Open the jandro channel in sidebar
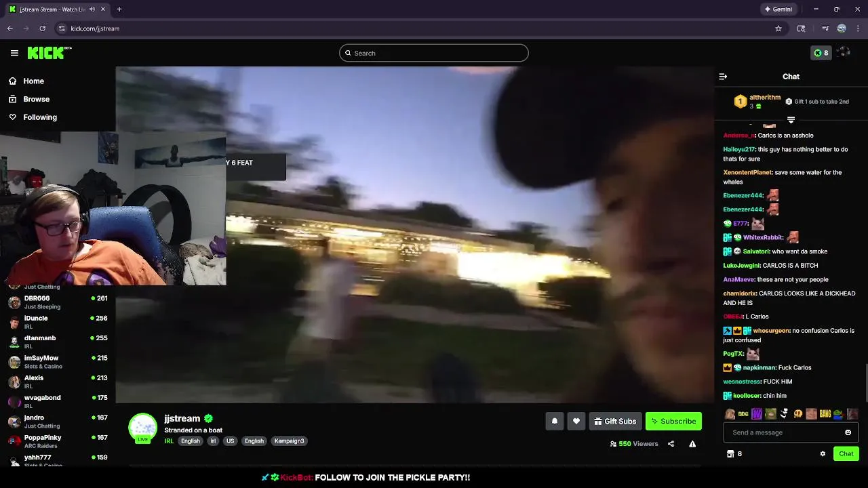 [59, 422]
